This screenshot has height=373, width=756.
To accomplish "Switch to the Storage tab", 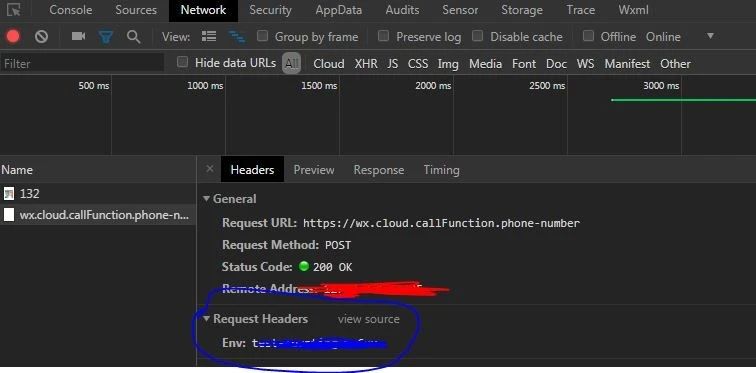I will [522, 10].
